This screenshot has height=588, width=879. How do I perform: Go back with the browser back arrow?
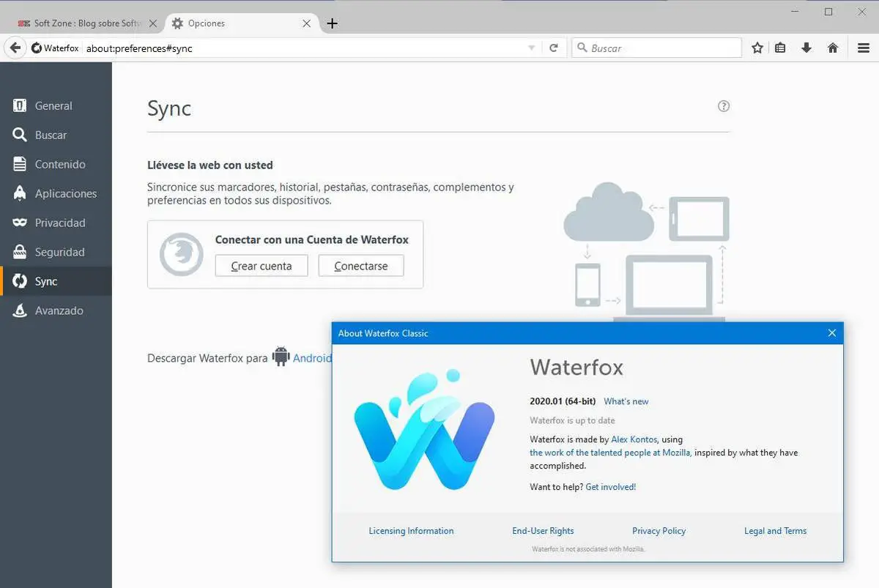(15, 48)
